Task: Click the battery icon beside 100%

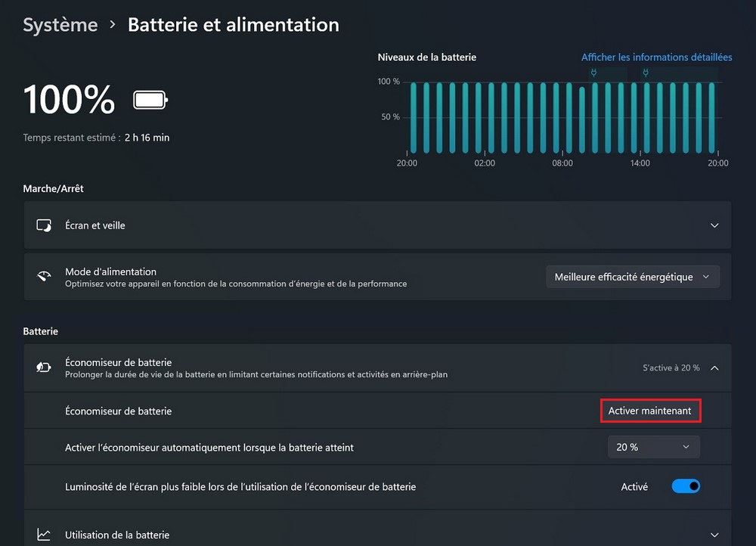Action: click(x=150, y=100)
